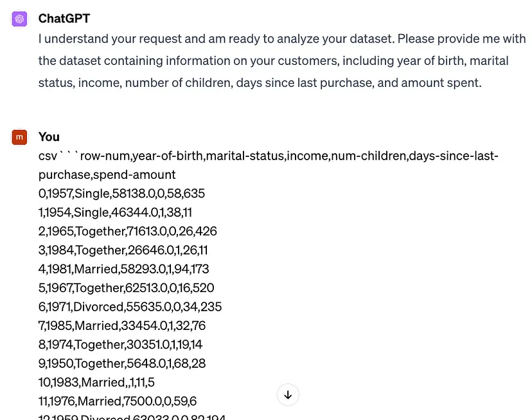
Task: Click the user message avatar beside 'You'
Action: [19, 137]
